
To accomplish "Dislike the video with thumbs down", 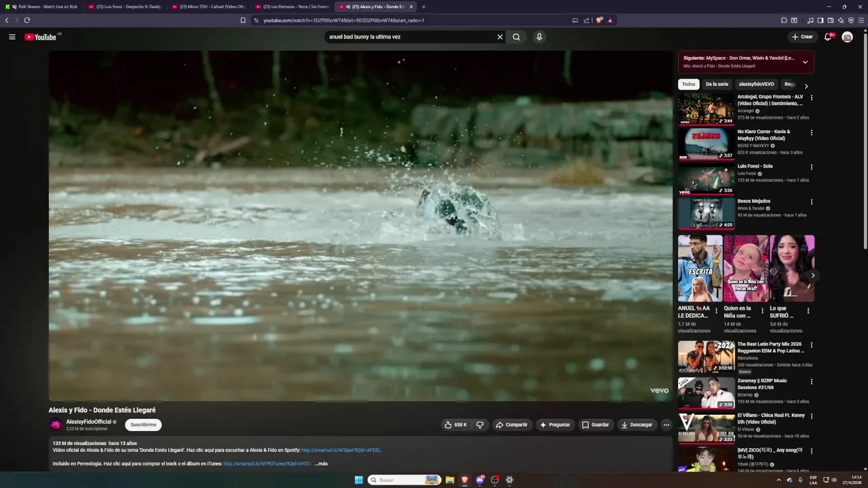I will pos(480,425).
